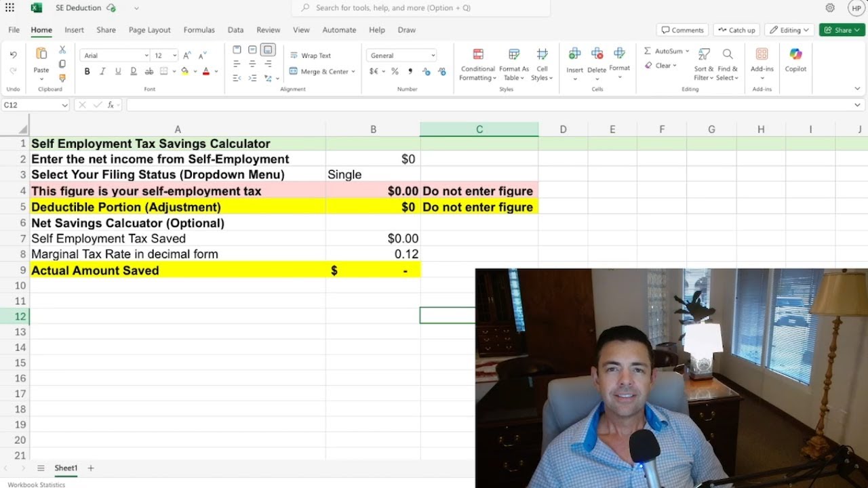The height and width of the screenshot is (488, 868).
Task: Apply the yellow fill color swatch
Action: [185, 71]
